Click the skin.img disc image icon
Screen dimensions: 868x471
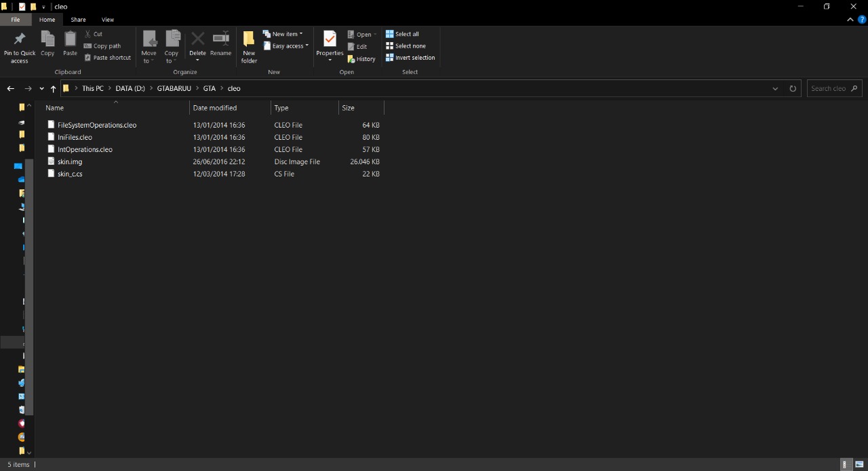(51, 162)
